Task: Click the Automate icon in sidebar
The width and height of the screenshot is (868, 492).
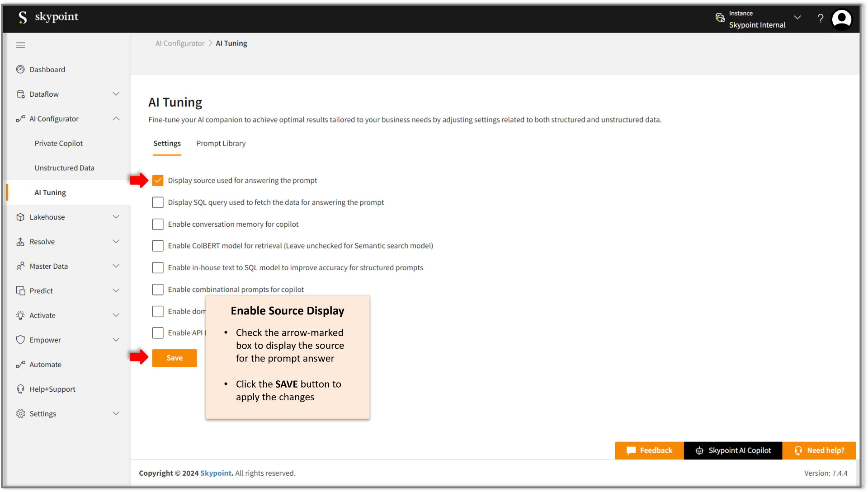Action: (x=20, y=365)
